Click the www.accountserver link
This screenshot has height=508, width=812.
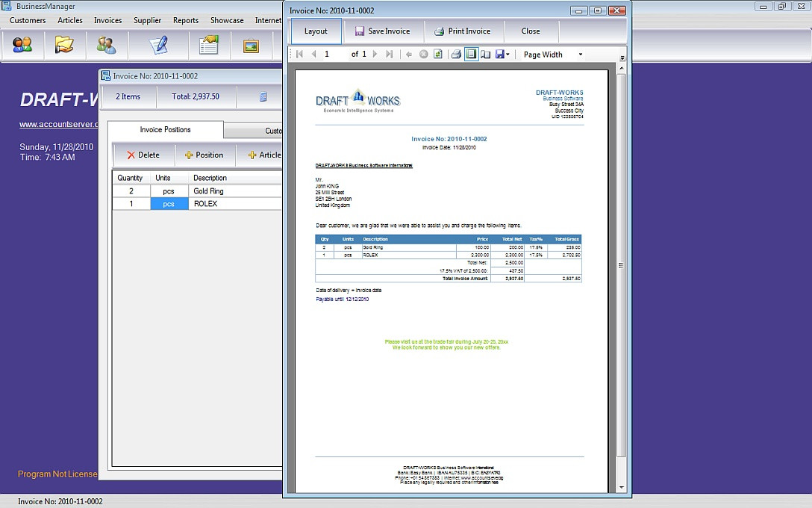[x=59, y=125]
